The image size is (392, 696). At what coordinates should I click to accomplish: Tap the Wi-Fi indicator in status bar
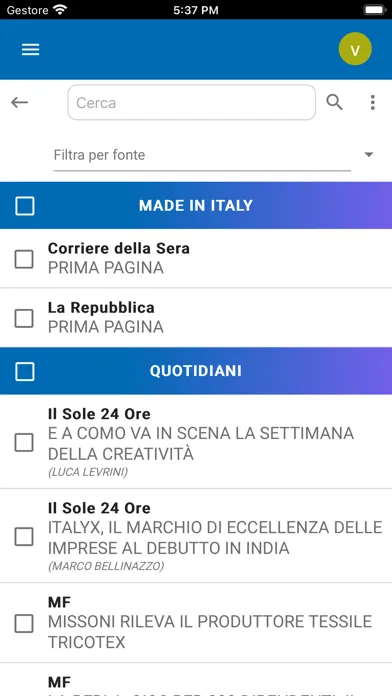click(x=59, y=10)
